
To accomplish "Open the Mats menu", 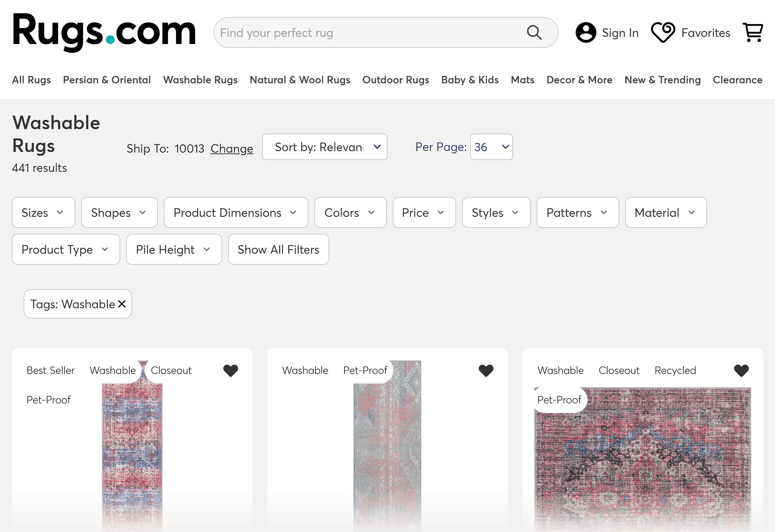I will (x=522, y=80).
